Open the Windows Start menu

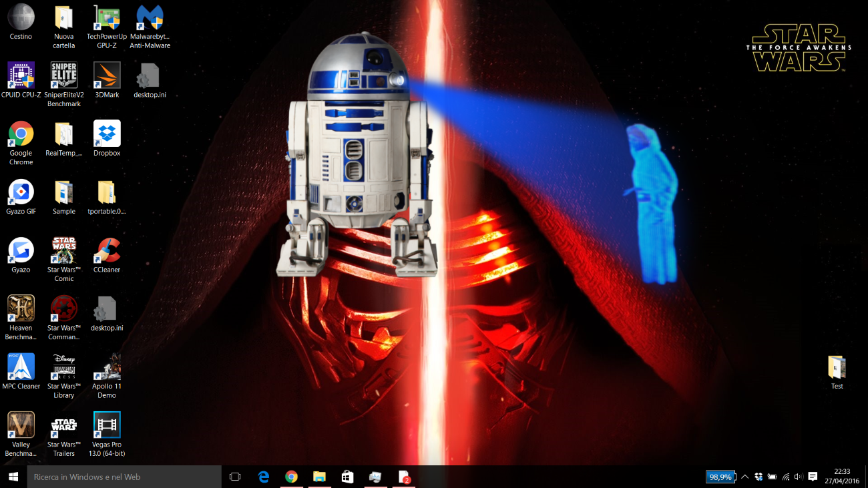click(x=13, y=477)
